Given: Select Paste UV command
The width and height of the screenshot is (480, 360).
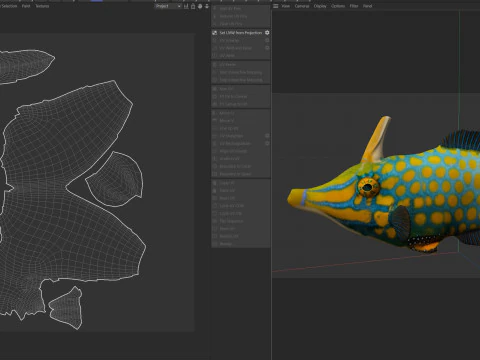Looking at the screenshot, I should coord(241,190).
